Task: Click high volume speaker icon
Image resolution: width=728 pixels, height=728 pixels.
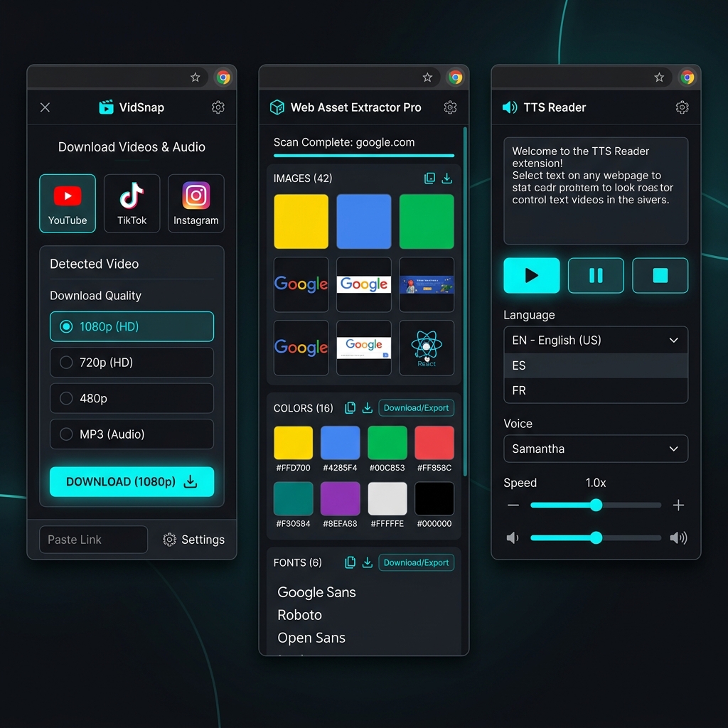Action: [678, 538]
